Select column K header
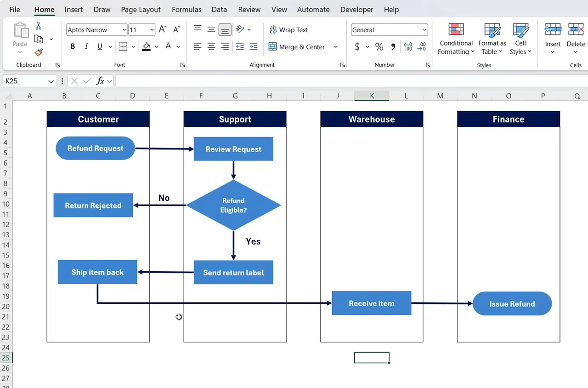This screenshot has height=388, width=588. pyautogui.click(x=372, y=96)
